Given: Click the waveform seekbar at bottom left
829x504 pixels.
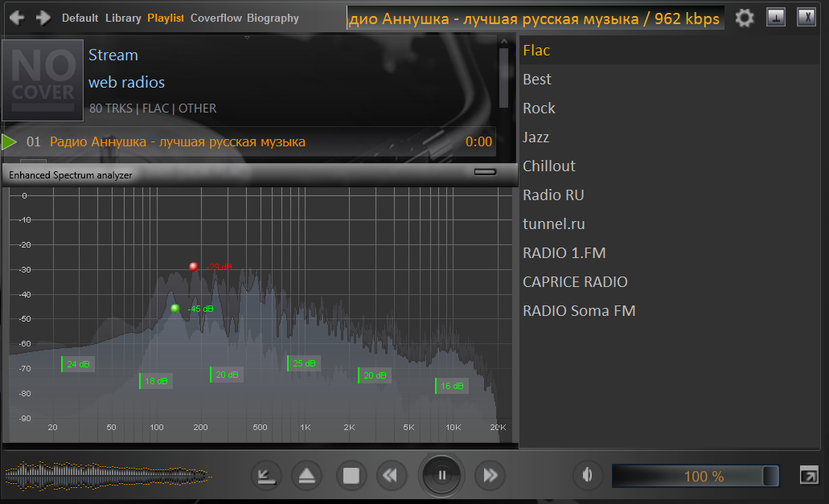Looking at the screenshot, I should 106,476.
